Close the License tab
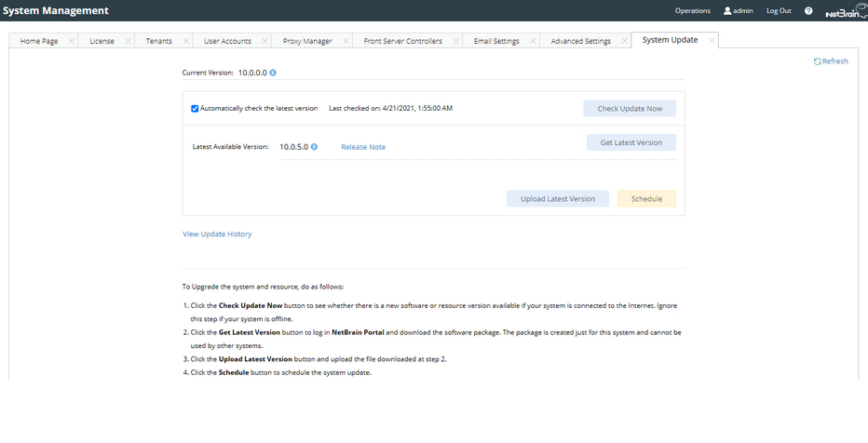The height and width of the screenshot is (443, 868). (127, 41)
